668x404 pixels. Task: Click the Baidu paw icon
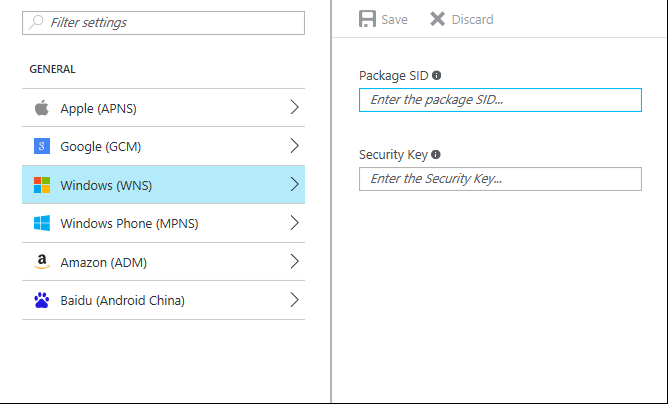tap(42, 300)
